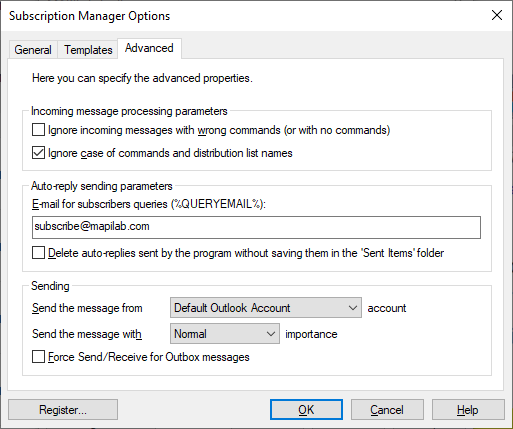
Task: Click the 'Send the message from' label
Action: [87, 308]
